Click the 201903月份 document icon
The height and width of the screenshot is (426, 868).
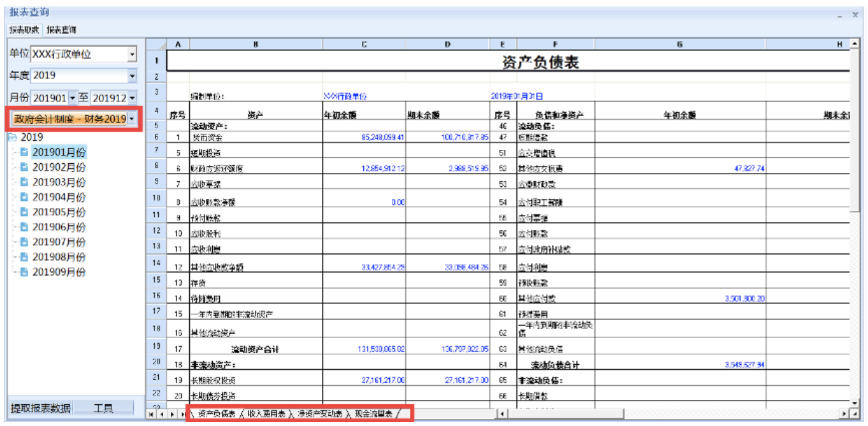pyautogui.click(x=24, y=182)
